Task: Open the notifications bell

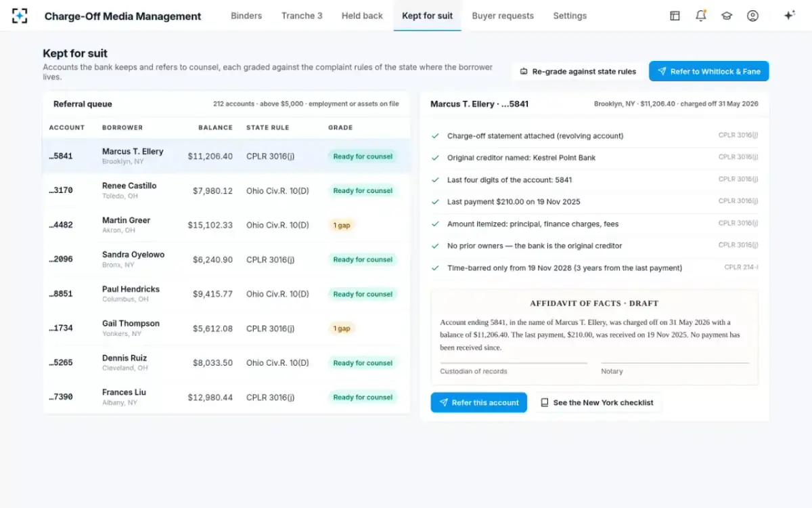Action: [700, 16]
